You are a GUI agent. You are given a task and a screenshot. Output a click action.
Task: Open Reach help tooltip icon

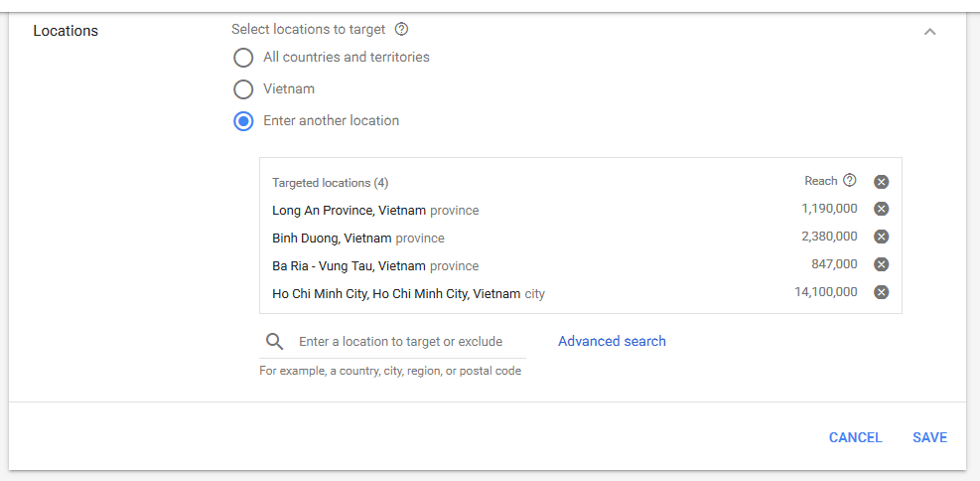[849, 180]
